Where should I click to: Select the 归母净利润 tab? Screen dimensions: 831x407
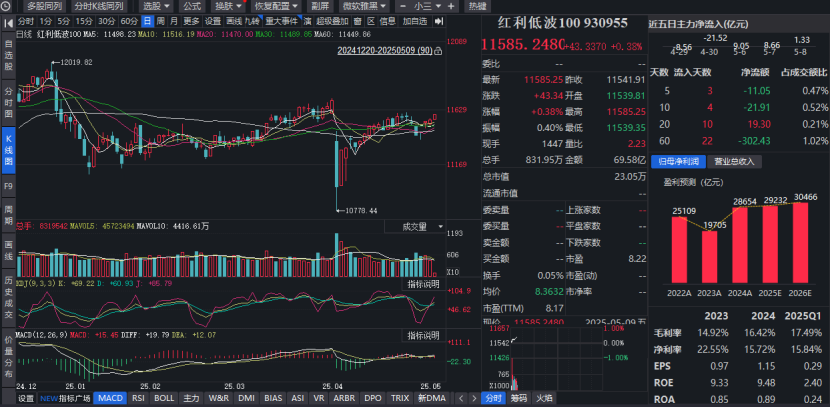[678, 162]
